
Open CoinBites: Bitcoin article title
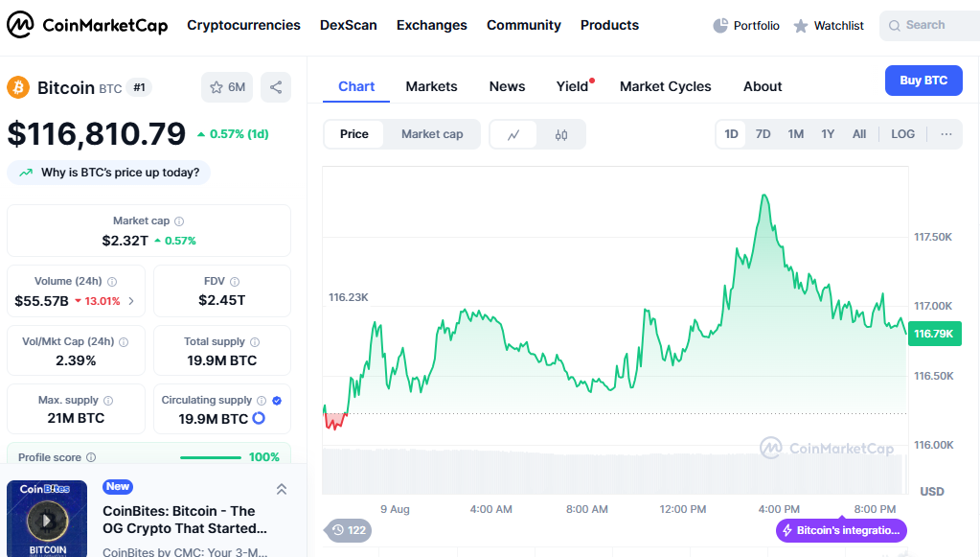coord(185,520)
